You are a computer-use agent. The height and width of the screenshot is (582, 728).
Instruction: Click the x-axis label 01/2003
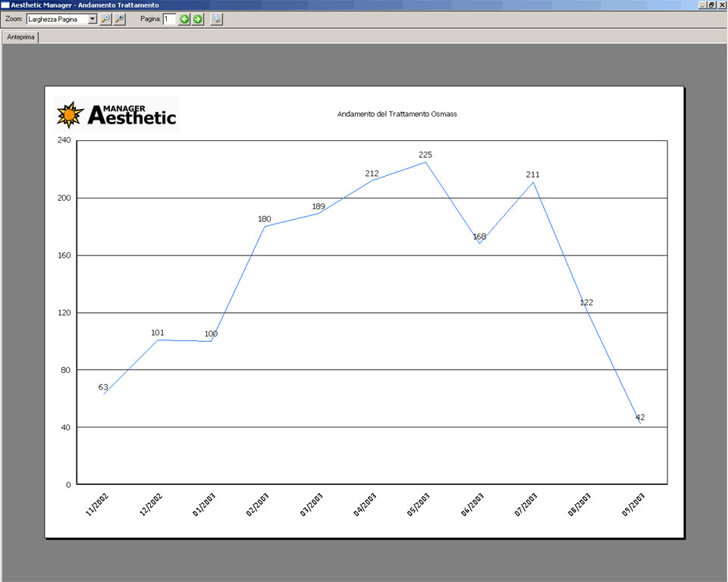click(x=204, y=505)
